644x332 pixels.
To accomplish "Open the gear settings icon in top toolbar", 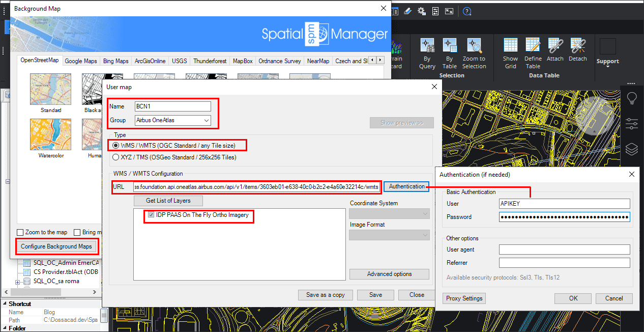I will [422, 11].
